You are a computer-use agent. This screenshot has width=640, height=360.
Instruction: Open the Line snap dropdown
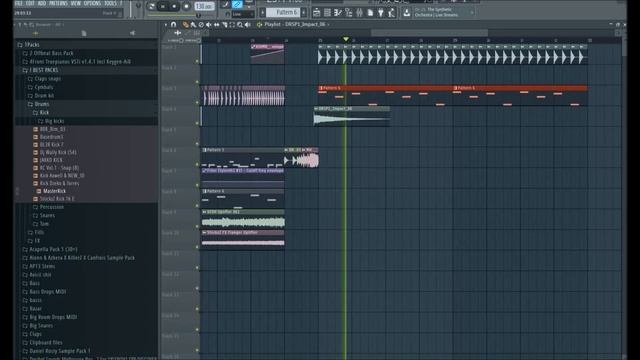tap(243, 14)
